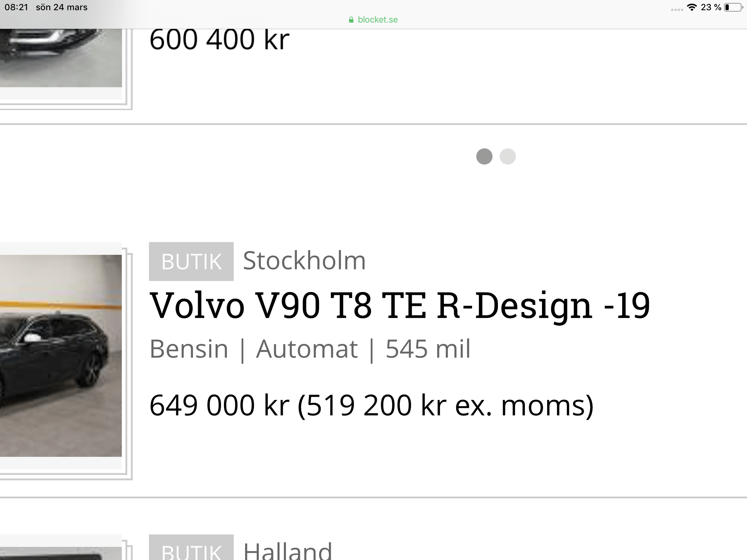Screen dimensions: 747x560
Task: Open the Volvo V90 T8 TE R-Design listing
Action: 400,306
